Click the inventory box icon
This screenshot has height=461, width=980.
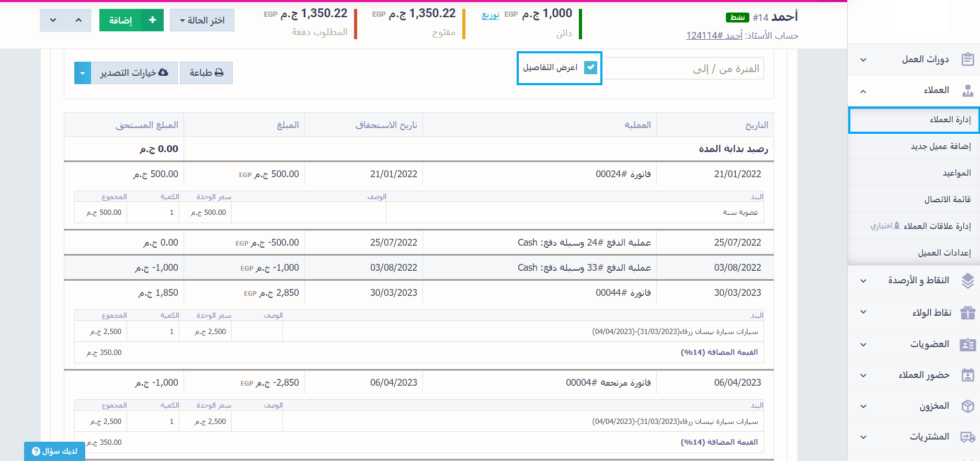pos(967,406)
